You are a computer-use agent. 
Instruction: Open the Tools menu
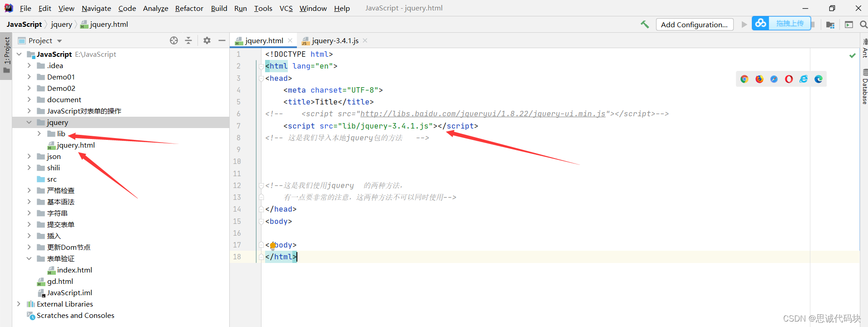(263, 8)
